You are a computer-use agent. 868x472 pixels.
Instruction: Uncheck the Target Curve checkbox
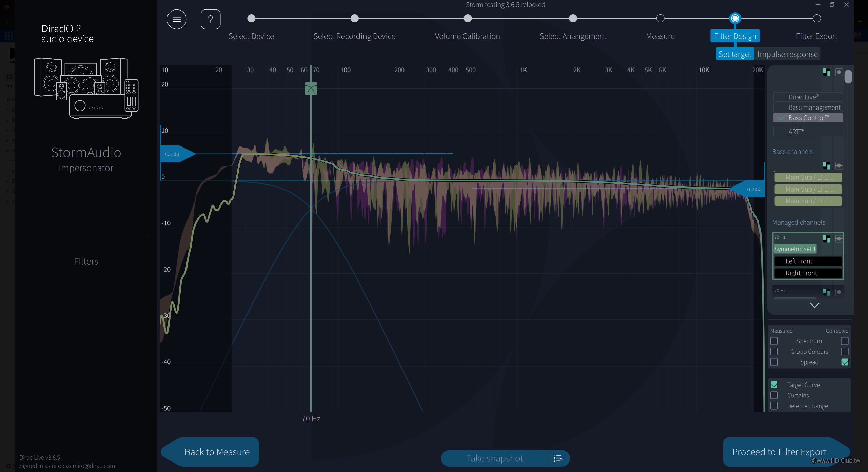[x=774, y=385]
